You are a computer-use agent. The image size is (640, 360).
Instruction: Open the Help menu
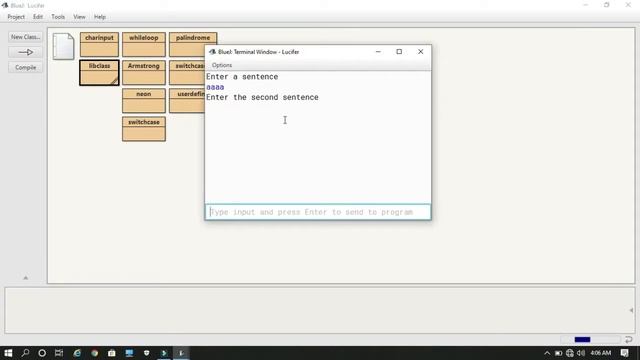(100, 17)
